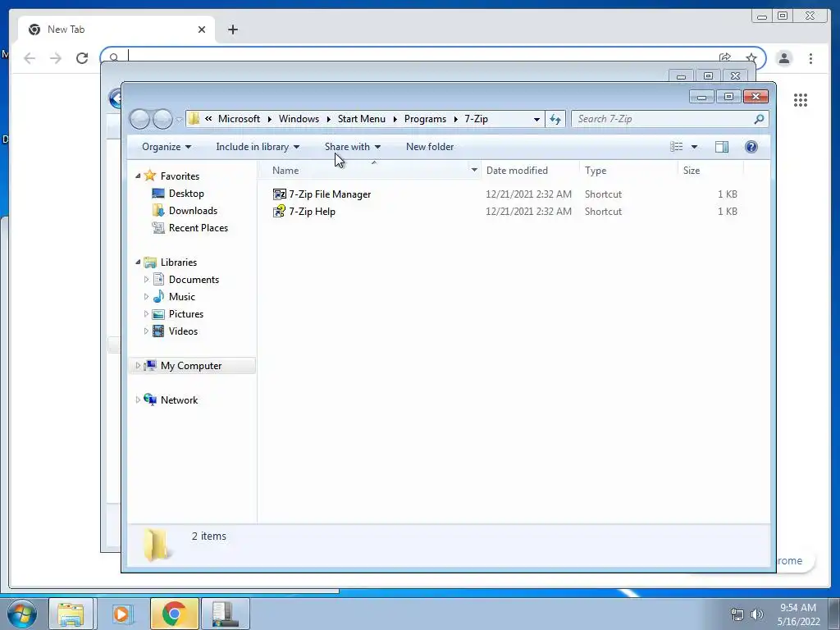Open address bar history dropdown

pyautogui.click(x=536, y=119)
